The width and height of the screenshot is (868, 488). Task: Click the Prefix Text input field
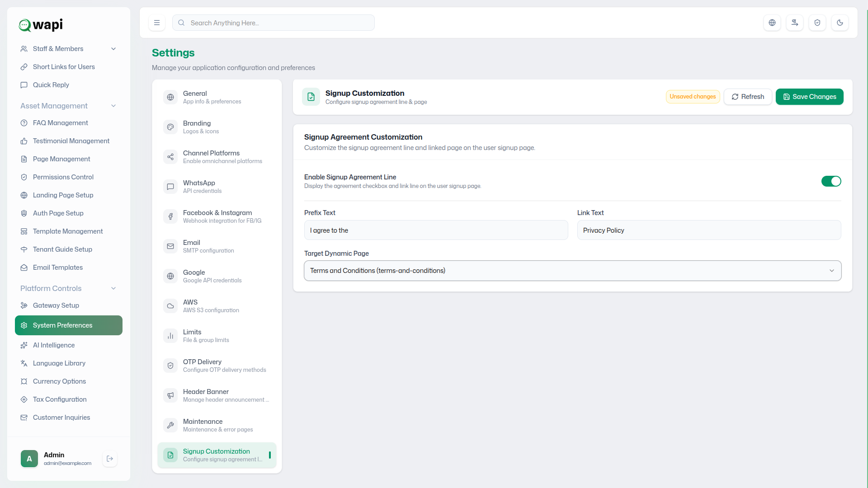point(436,230)
